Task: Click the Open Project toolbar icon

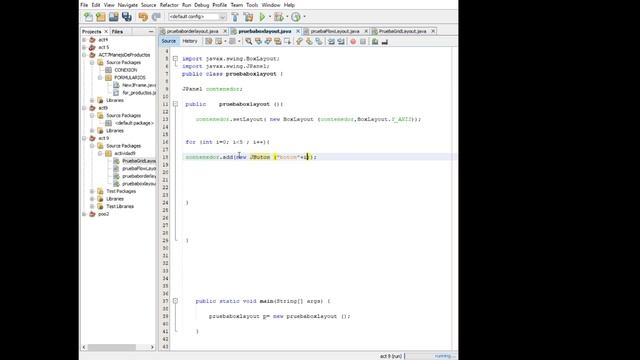Action: tap(113, 17)
